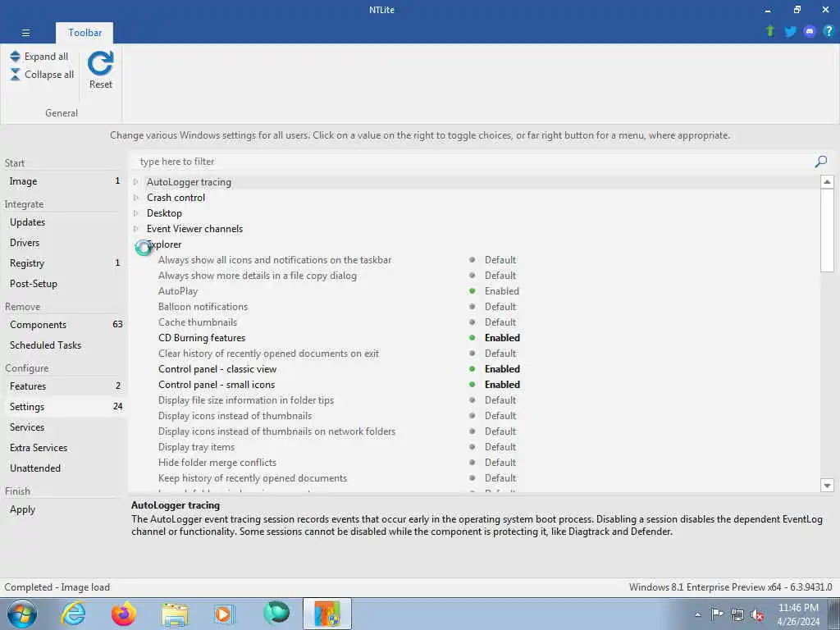
Task: Expand the Crash control node arrow
Action: [x=136, y=198]
